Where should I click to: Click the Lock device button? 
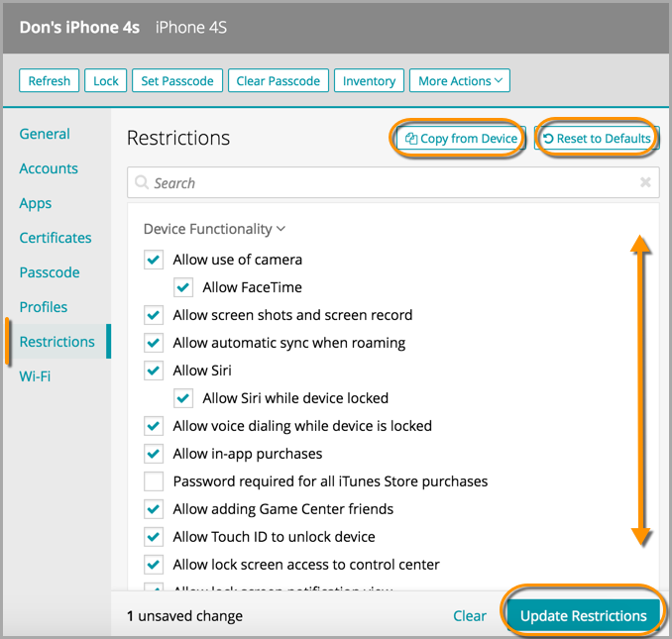pyautogui.click(x=106, y=81)
